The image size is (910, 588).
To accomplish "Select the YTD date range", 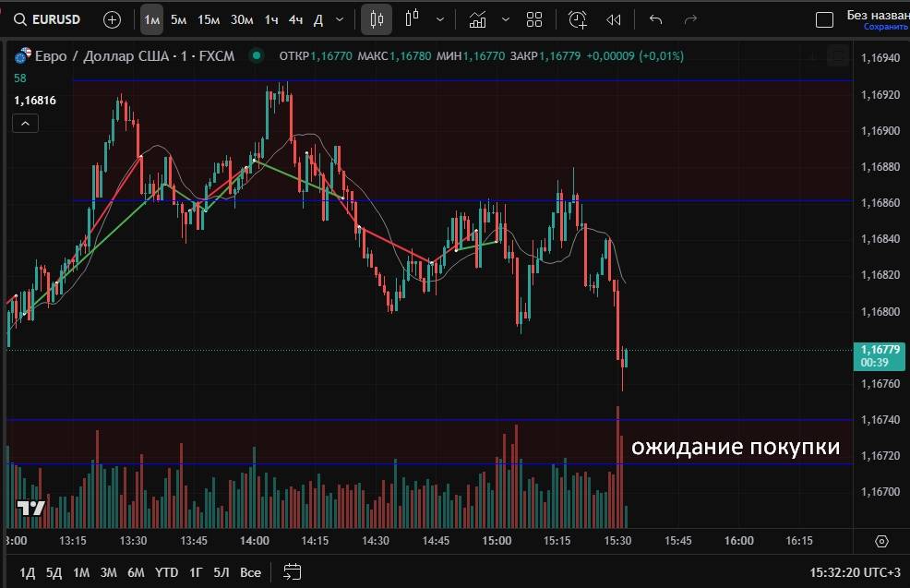I will [166, 572].
